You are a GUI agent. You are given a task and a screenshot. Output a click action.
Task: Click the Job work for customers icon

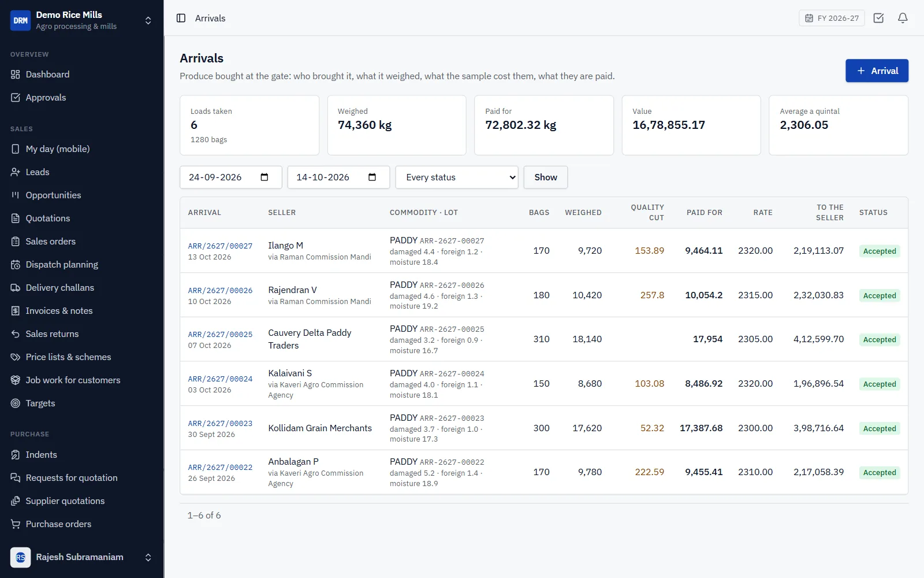[16, 380]
